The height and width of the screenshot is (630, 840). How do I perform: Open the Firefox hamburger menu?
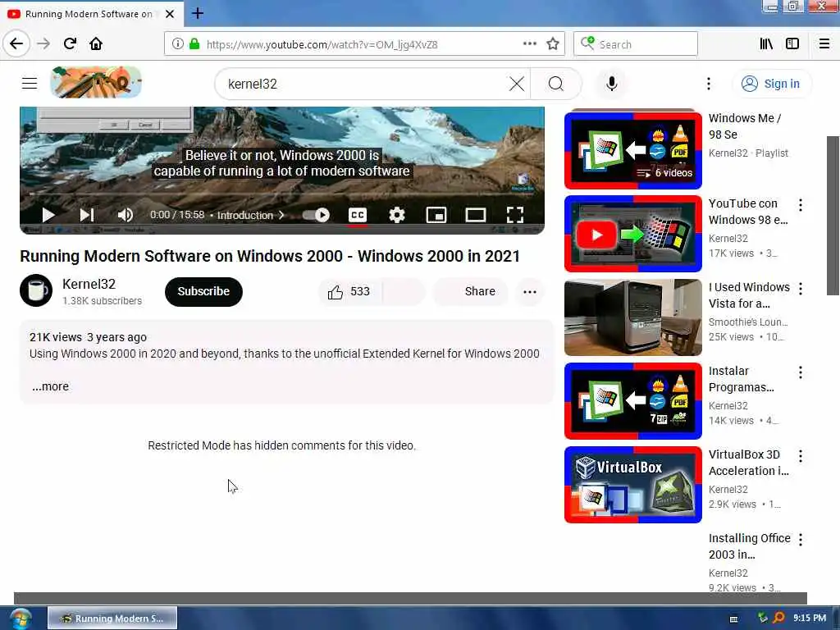pyautogui.click(x=824, y=43)
